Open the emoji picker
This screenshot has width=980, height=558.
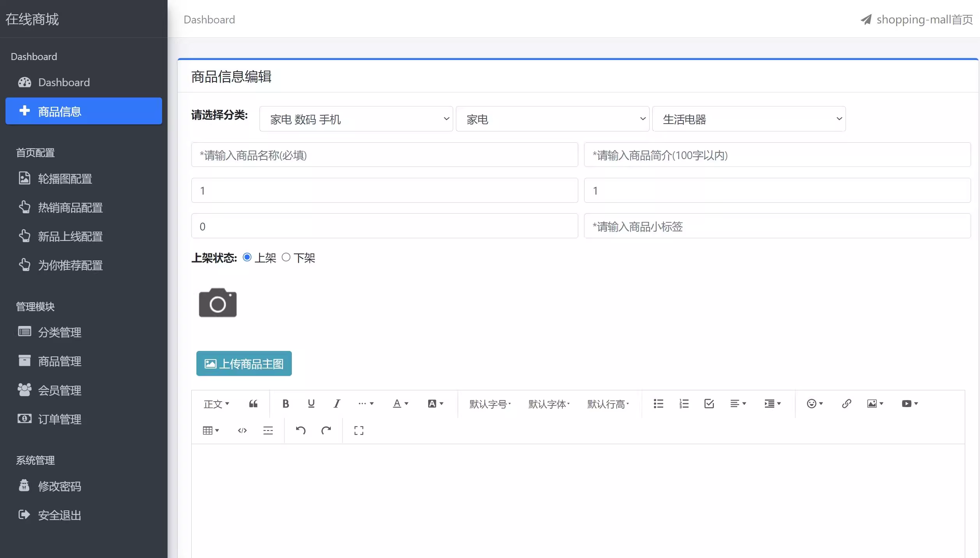815,404
